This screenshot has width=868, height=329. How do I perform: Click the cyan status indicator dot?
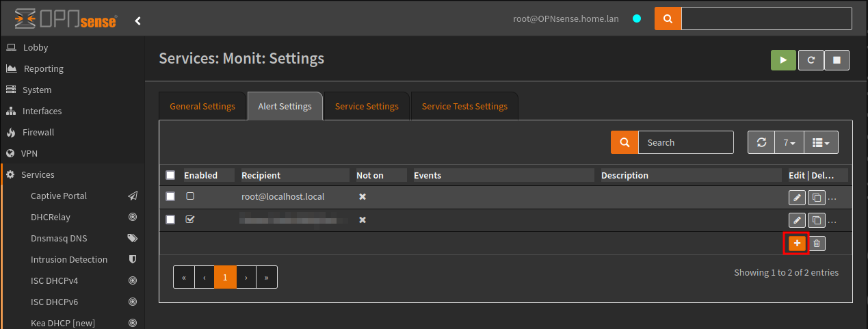(x=637, y=19)
